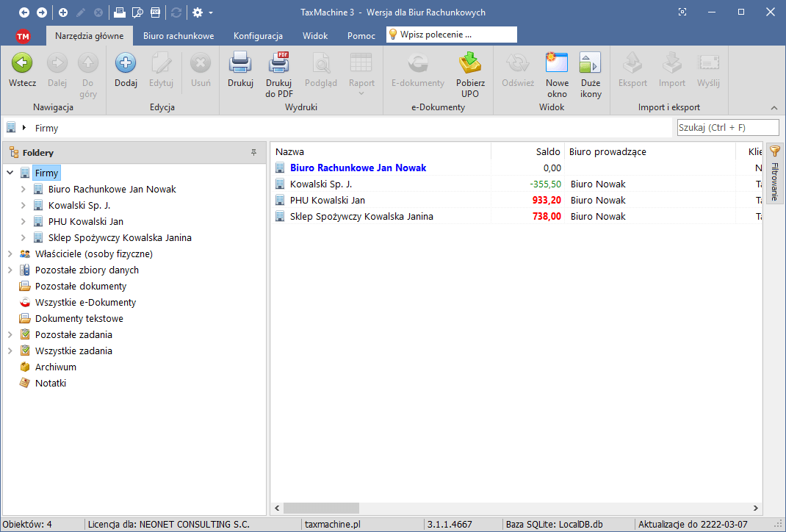
Task: Select the Archiwum folder
Action: [55, 367]
